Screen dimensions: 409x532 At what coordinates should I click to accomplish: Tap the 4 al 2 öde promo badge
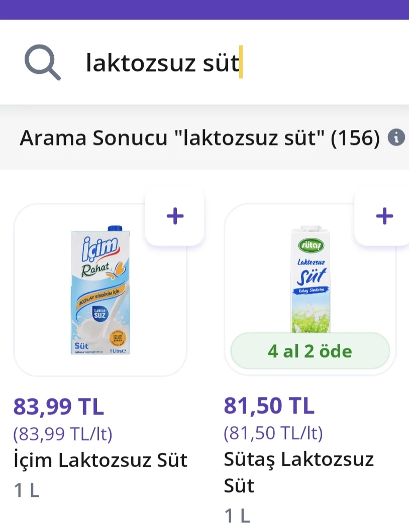pos(310,351)
